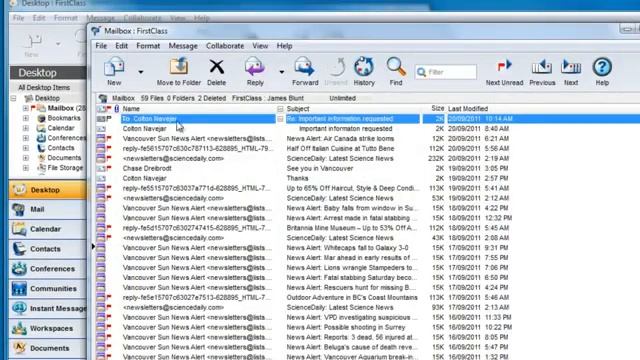The width and height of the screenshot is (640, 360).
Task: Select message from Chase Dreibrodt
Action: pos(147,168)
